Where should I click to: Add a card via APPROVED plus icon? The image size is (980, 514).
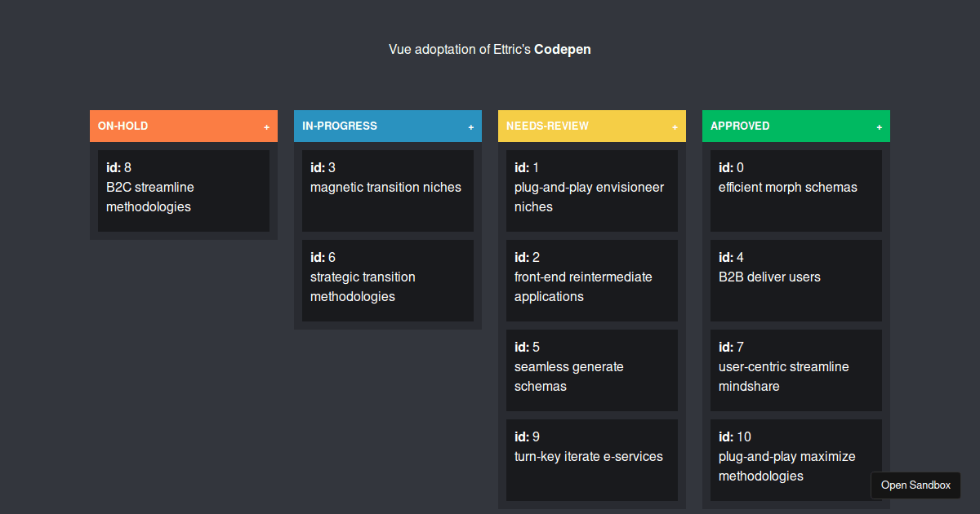pos(879,127)
